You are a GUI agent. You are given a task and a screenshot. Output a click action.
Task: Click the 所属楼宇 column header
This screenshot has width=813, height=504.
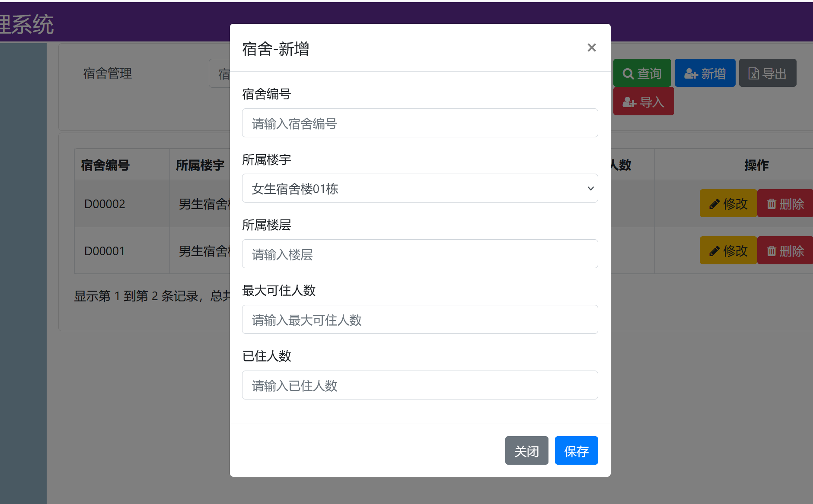coord(200,165)
